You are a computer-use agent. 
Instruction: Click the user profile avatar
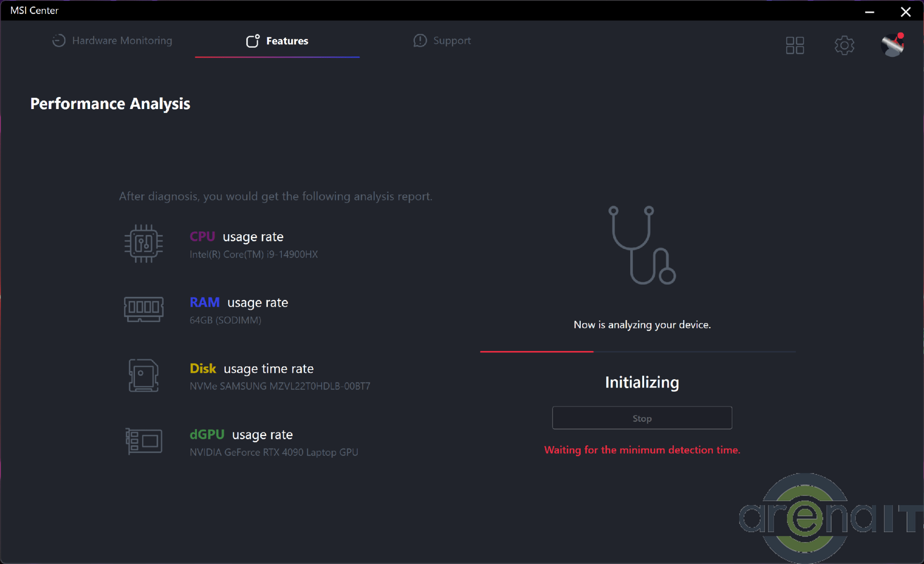click(892, 45)
